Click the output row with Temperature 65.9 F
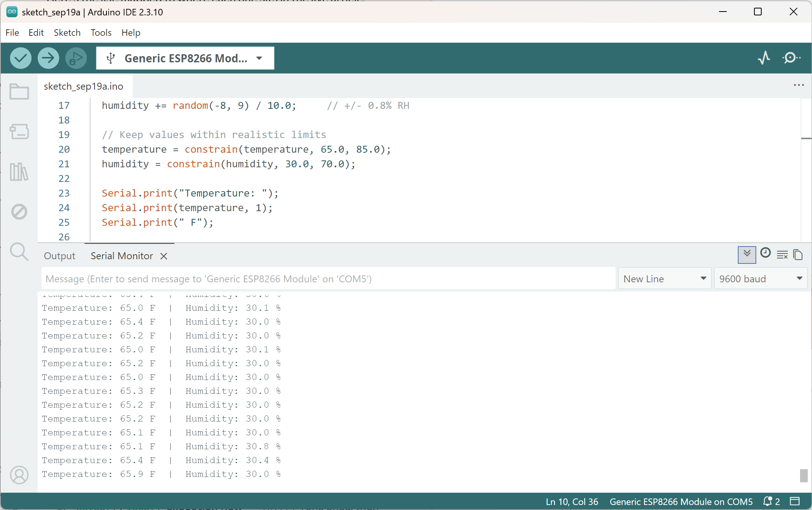The width and height of the screenshot is (812, 510). (x=161, y=474)
